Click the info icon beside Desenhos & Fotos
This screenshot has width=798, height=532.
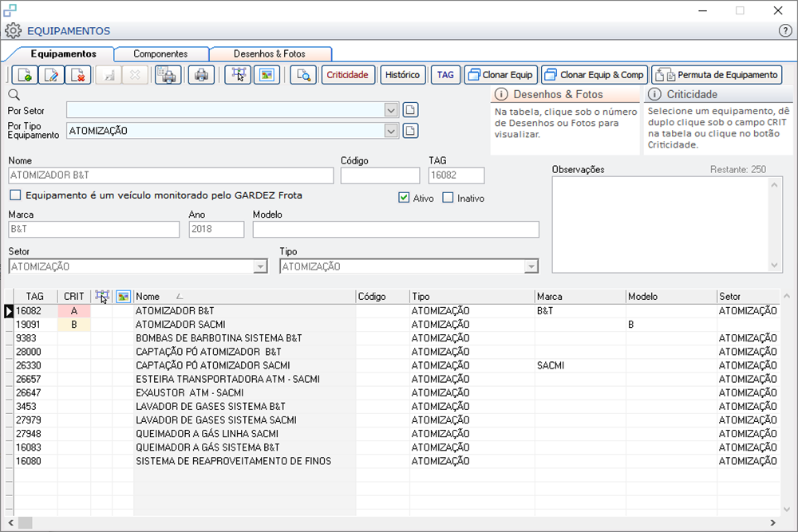point(501,94)
